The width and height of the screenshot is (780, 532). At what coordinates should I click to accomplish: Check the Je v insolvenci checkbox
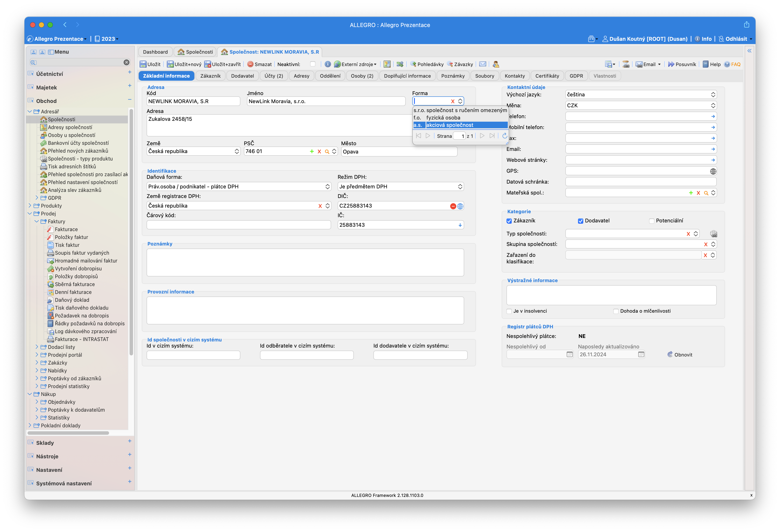coord(509,311)
